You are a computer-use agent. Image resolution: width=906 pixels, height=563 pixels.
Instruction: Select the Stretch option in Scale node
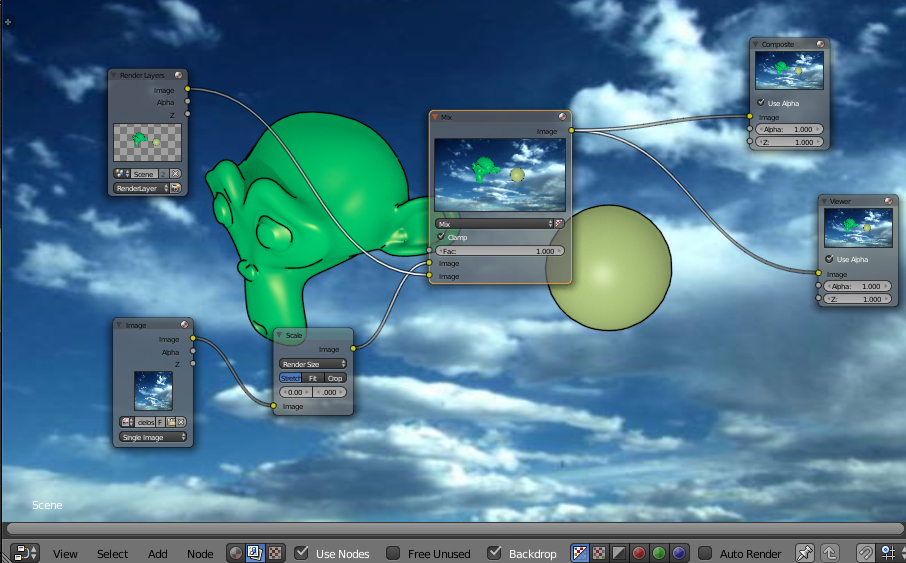[x=290, y=377]
